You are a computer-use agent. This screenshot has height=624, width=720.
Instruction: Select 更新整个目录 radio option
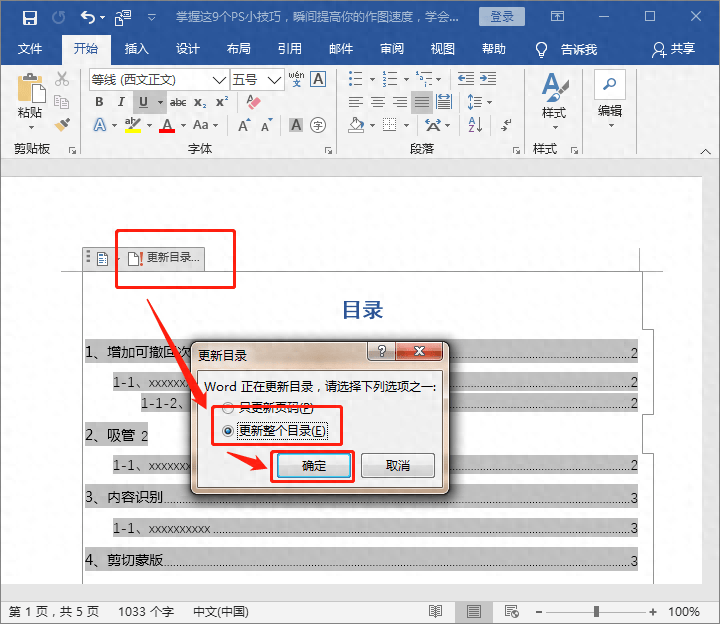point(229,430)
